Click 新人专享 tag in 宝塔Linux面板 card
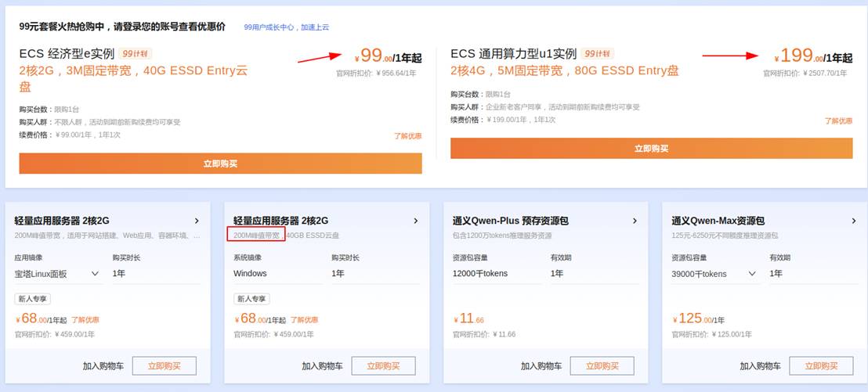Viewport: 868px width, 392px height. pyautogui.click(x=33, y=299)
